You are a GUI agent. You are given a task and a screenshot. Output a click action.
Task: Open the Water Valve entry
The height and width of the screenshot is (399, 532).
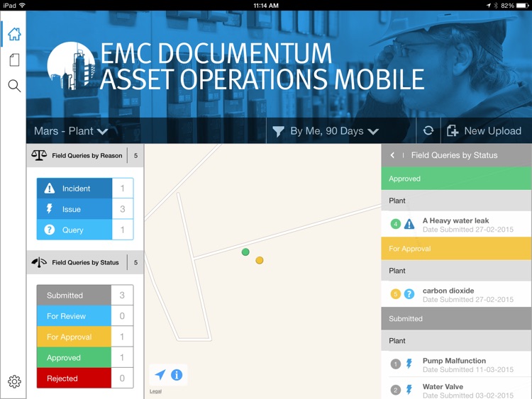(x=456, y=389)
